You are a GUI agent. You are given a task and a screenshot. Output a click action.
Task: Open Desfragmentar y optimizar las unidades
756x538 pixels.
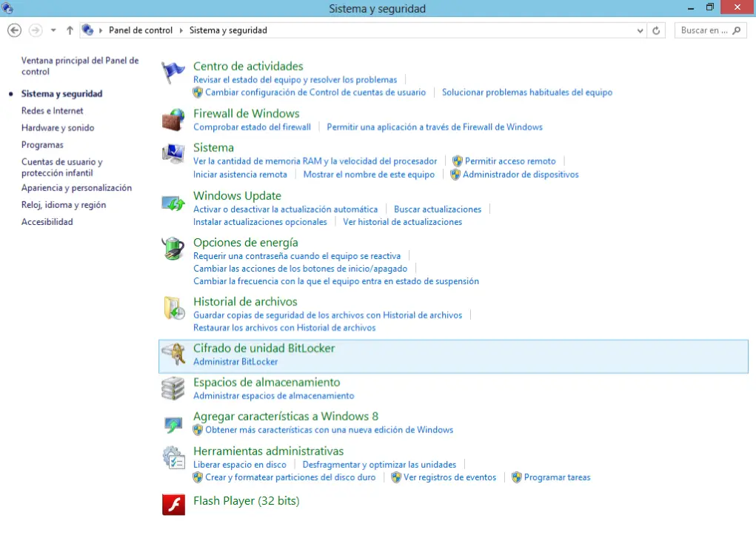[x=379, y=465]
